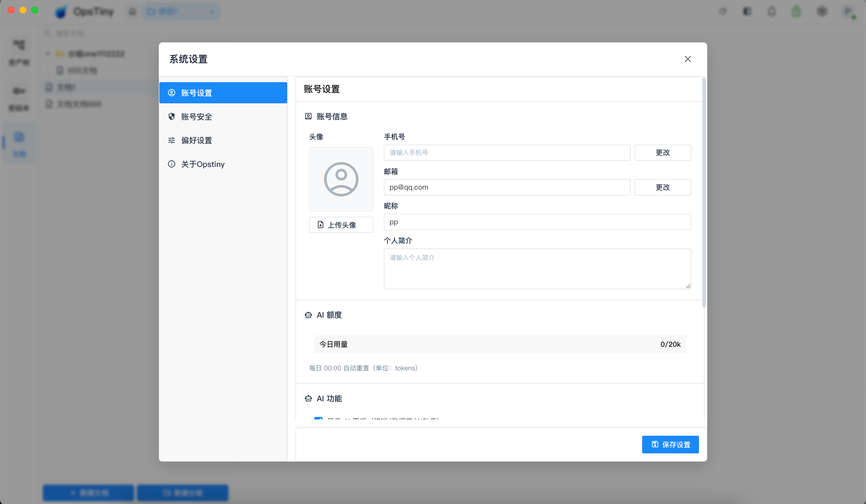Click 更改 next to the phone number
The image size is (866, 504).
click(x=662, y=152)
